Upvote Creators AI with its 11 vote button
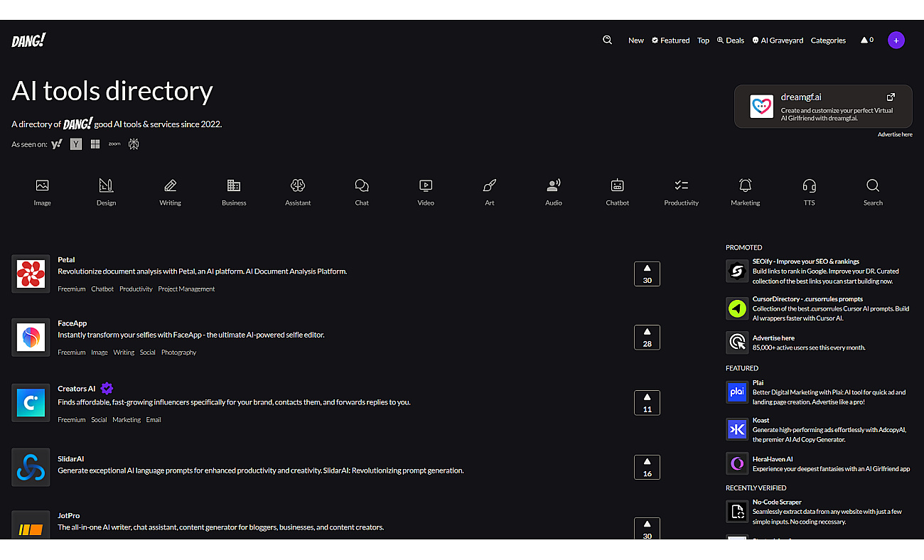The image size is (924, 560). point(647,403)
